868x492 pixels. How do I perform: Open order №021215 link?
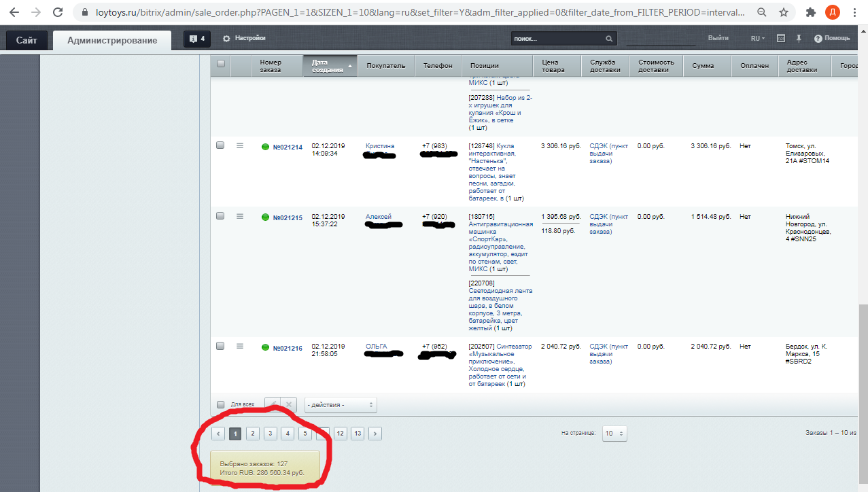[x=288, y=218]
